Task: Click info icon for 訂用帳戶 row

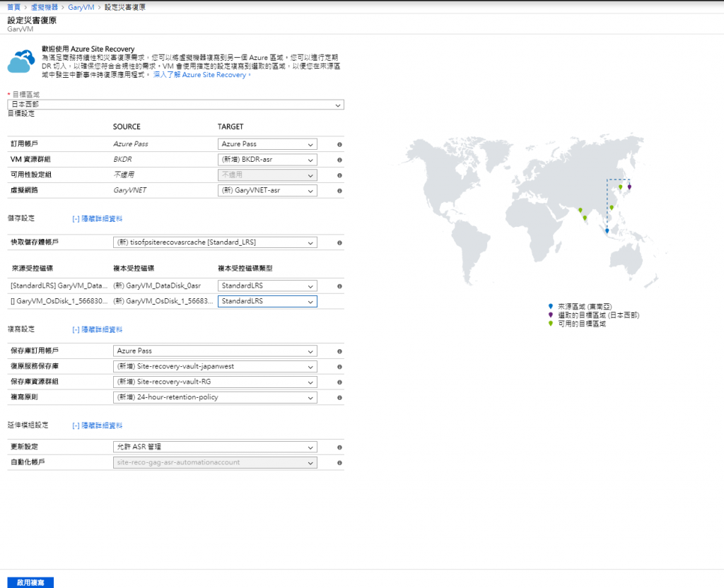Action: 339,144
